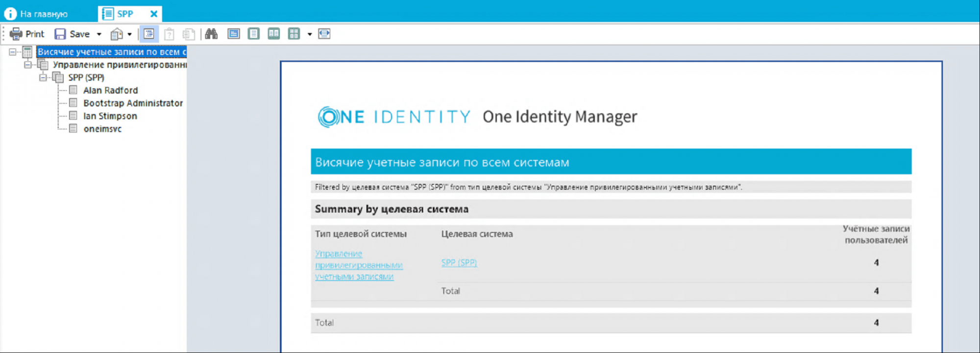Open the dropdown arrow beside the send-email icon
Viewport: 980px width, 353px height.
[130, 34]
